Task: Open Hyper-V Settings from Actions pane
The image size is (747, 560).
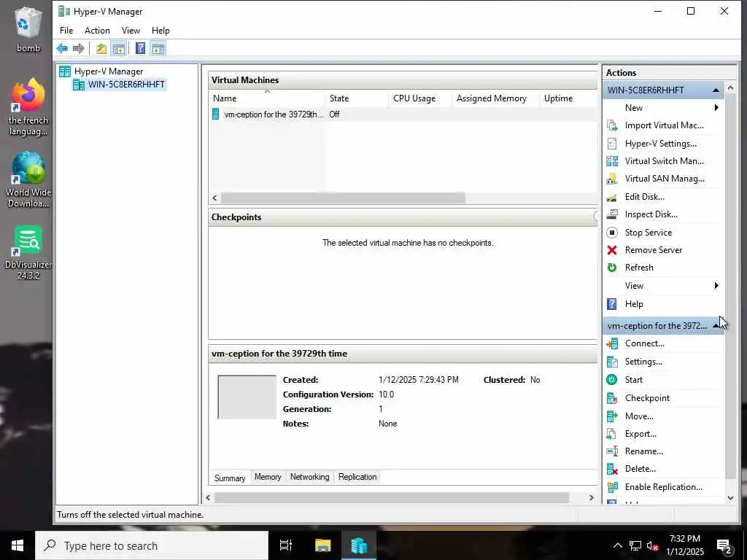Action: 661,144
